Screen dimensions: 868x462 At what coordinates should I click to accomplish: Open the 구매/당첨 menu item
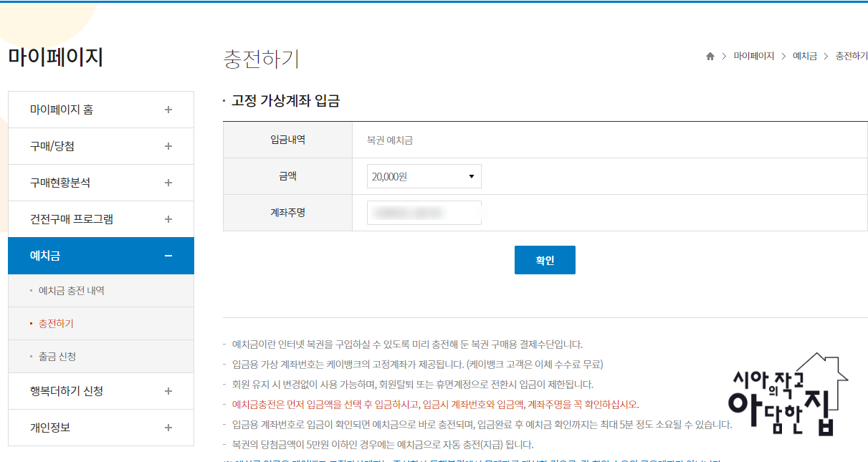click(101, 146)
